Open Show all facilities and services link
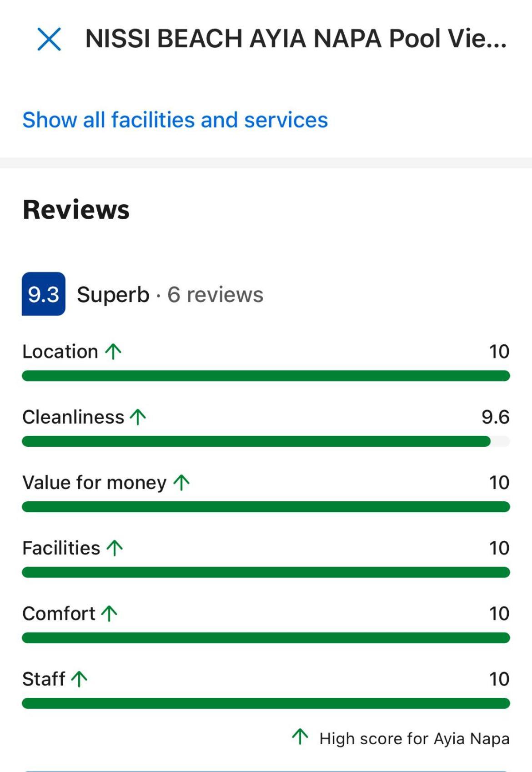The image size is (532, 772). click(x=175, y=120)
